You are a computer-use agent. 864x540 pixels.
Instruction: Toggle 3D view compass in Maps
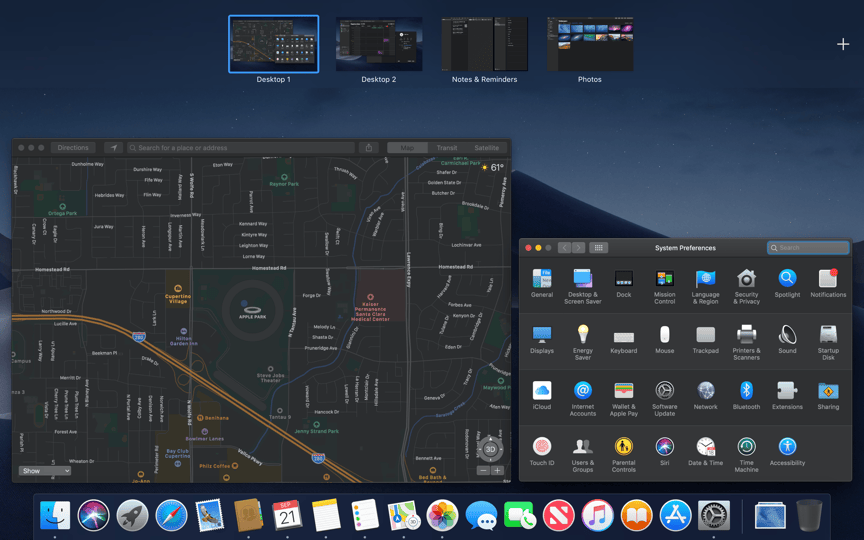[490, 449]
